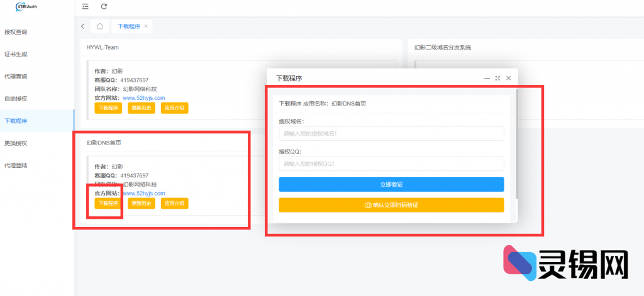Focus the 授权域名 input field
The width and height of the screenshot is (644, 296).
pos(391,133)
